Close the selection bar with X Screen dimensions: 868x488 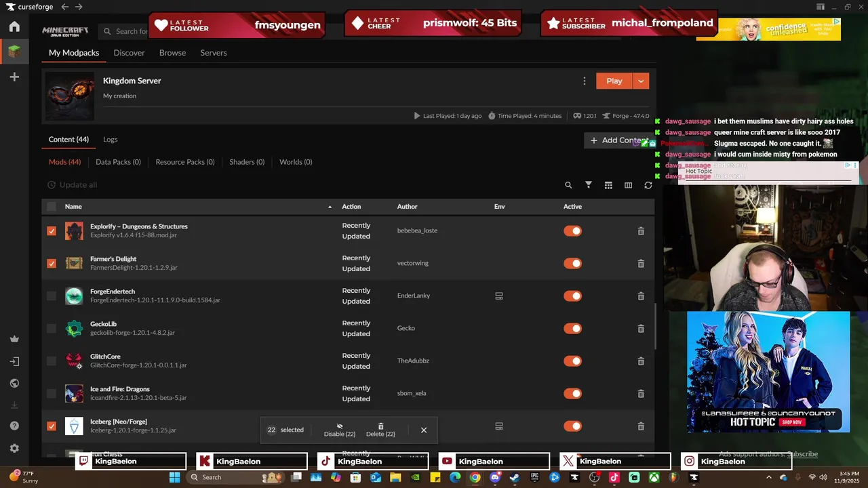[x=424, y=430]
